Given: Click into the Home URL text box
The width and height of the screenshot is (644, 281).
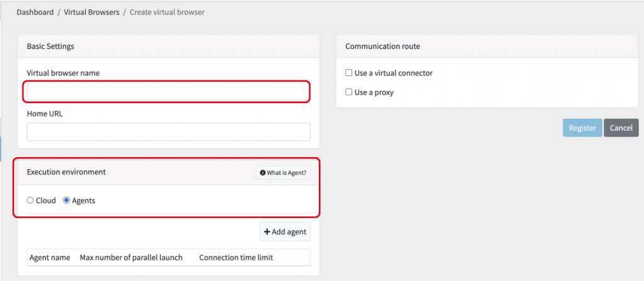Looking at the screenshot, I should pyautogui.click(x=168, y=131).
